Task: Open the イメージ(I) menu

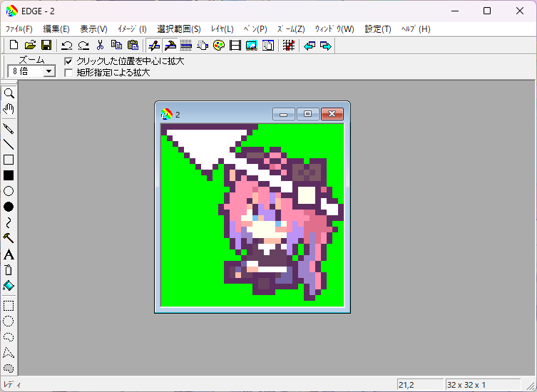Action: [x=132, y=29]
